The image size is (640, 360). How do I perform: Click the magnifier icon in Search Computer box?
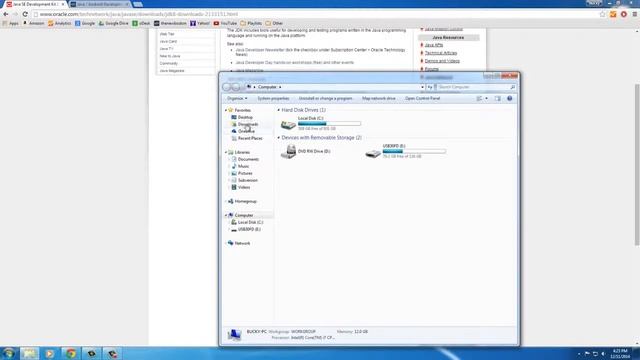[x=513, y=87]
